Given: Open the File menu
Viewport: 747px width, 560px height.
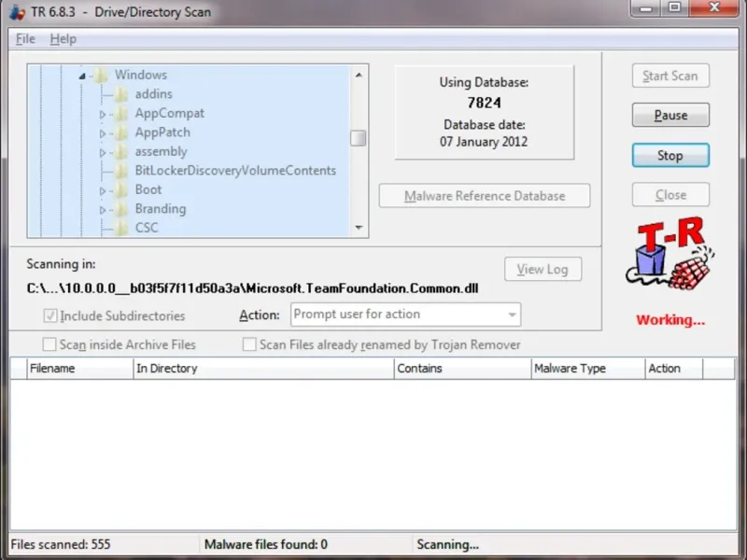Looking at the screenshot, I should coord(25,39).
